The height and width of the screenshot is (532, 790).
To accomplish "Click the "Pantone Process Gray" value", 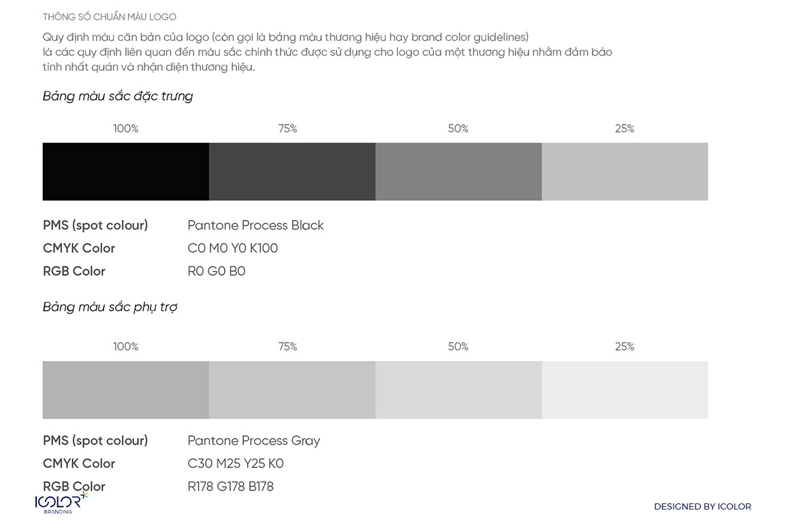I will pos(253,441).
